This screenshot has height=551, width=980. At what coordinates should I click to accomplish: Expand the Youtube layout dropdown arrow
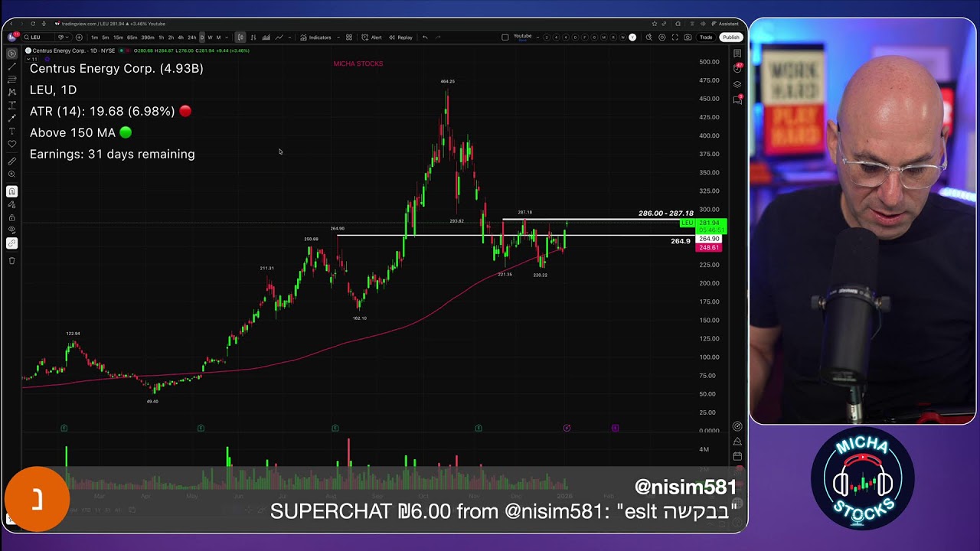[x=537, y=37]
